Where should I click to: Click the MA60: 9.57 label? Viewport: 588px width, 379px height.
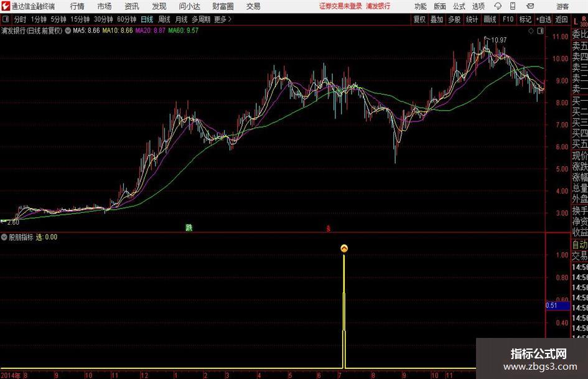[184, 30]
